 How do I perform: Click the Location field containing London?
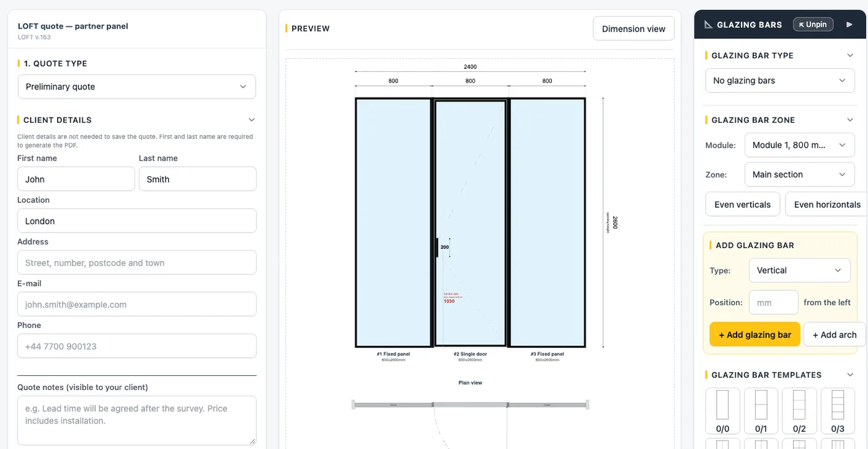[x=136, y=221]
